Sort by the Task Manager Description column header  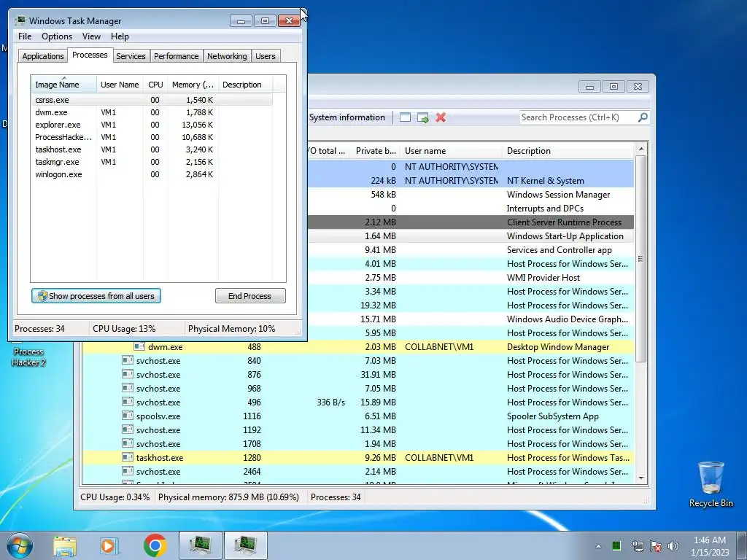click(x=245, y=85)
